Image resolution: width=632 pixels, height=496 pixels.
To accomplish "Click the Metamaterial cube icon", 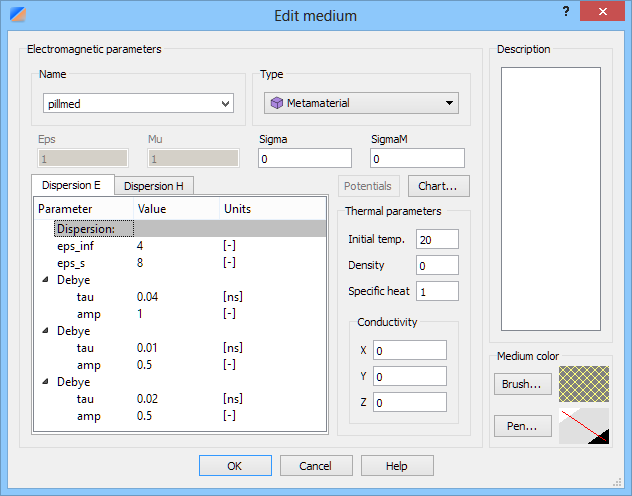I will [277, 103].
